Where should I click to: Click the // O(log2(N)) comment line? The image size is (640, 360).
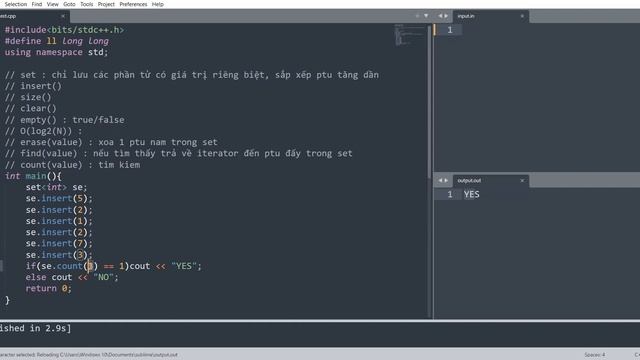pos(43,131)
